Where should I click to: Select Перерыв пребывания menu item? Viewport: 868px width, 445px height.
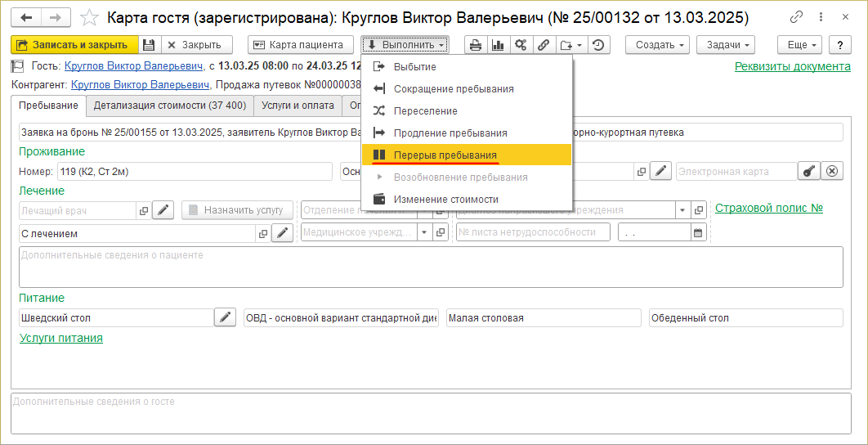466,155
